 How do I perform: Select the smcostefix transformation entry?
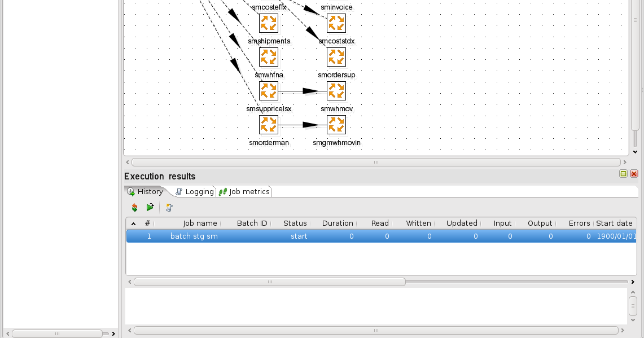coord(269,23)
